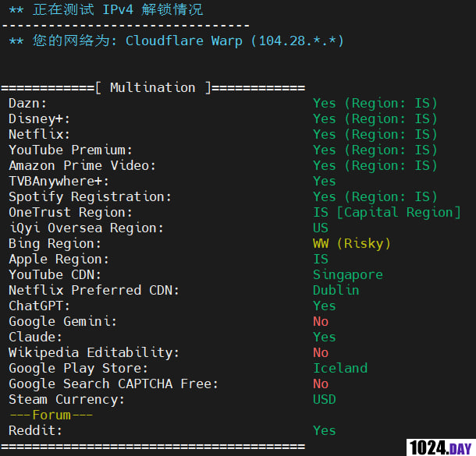Click the USD Steam Currency value
Screen dimensions: 476x456
(x=325, y=399)
